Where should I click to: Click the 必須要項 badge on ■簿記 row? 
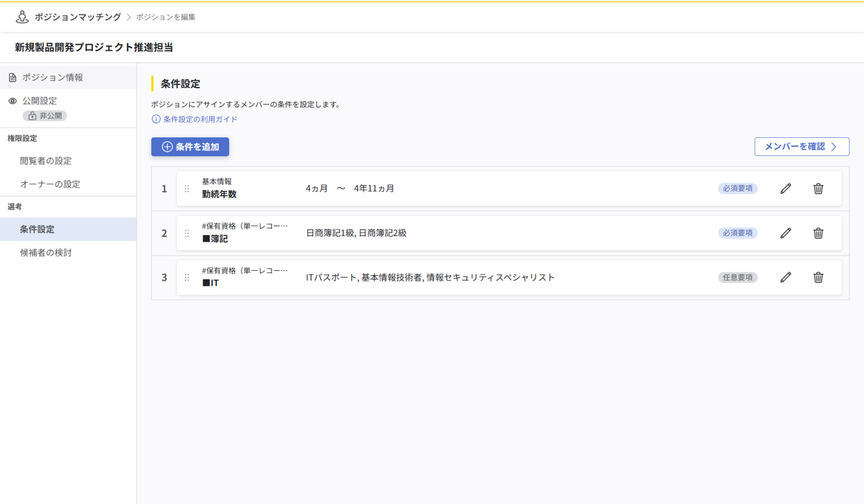737,233
